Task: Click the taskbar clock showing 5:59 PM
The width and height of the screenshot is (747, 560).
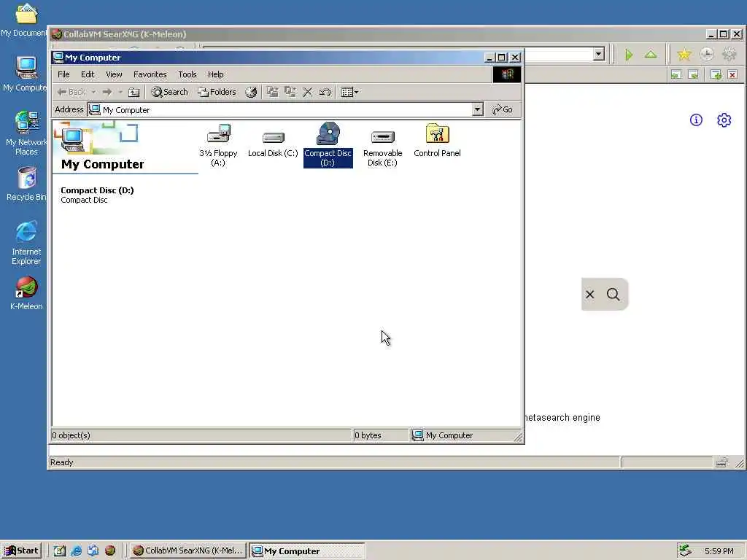Action: pos(719,551)
